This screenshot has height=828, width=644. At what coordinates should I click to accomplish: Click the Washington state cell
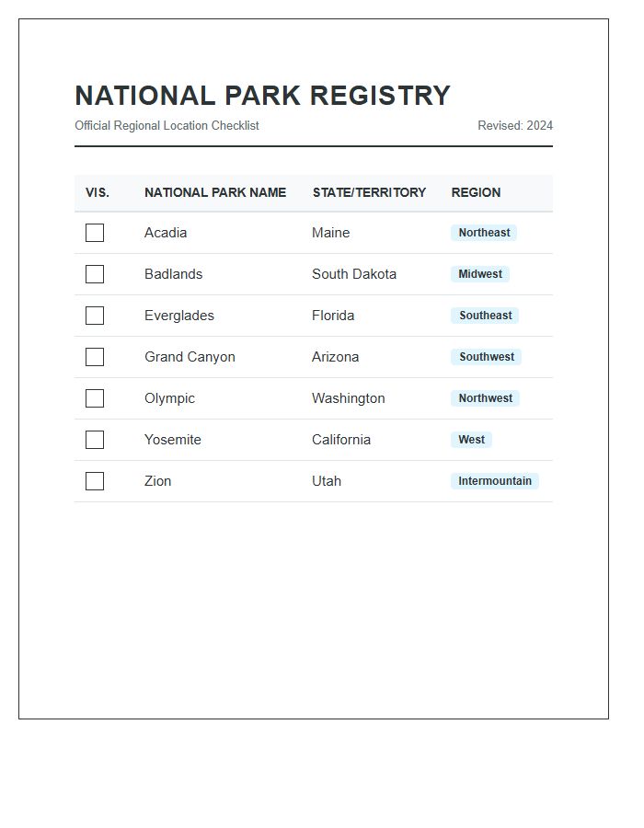click(349, 398)
